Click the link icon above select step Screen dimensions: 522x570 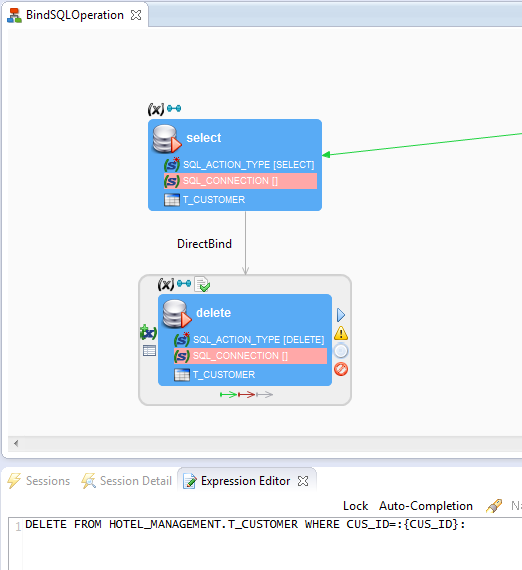point(174,108)
